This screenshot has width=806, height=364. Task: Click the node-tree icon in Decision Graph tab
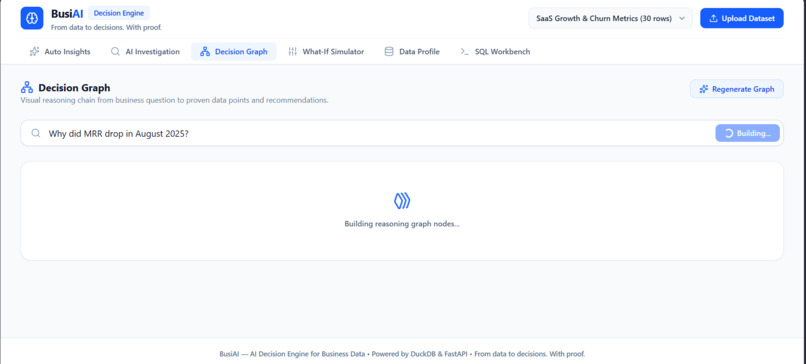[205, 51]
